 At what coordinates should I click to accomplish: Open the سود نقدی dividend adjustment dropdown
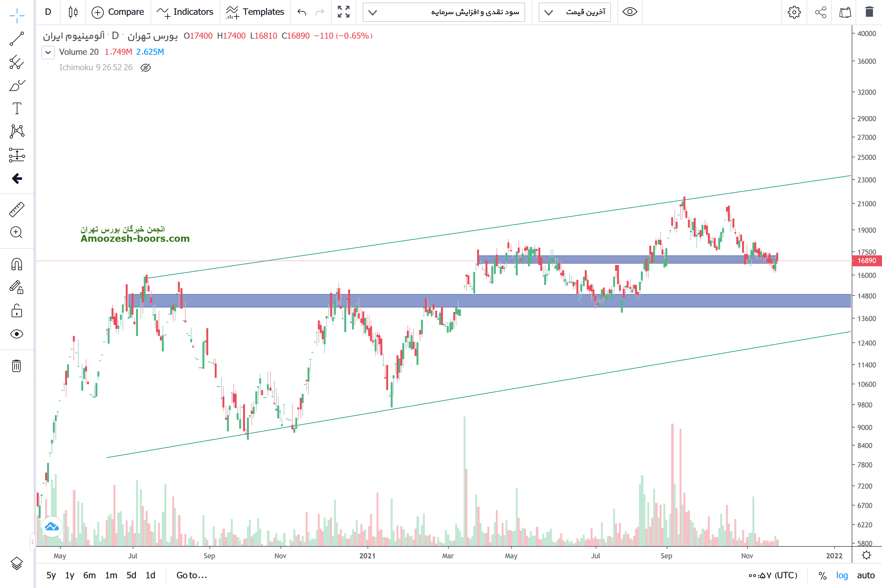[x=444, y=12]
